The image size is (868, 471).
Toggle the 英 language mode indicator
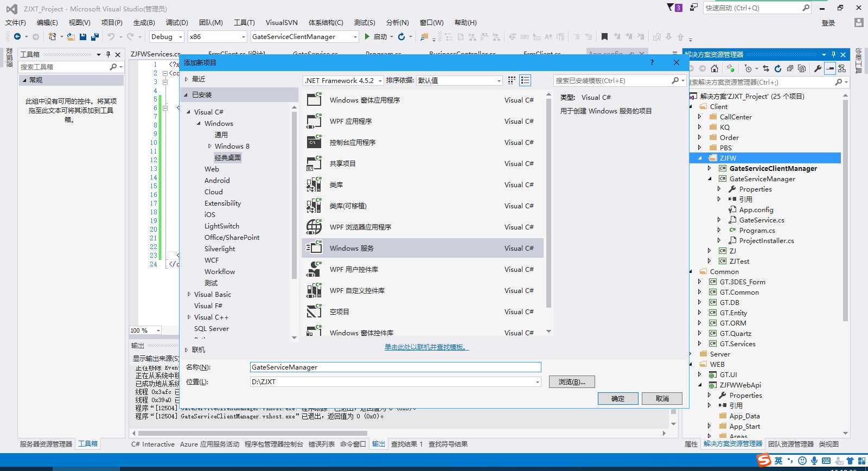click(778, 461)
